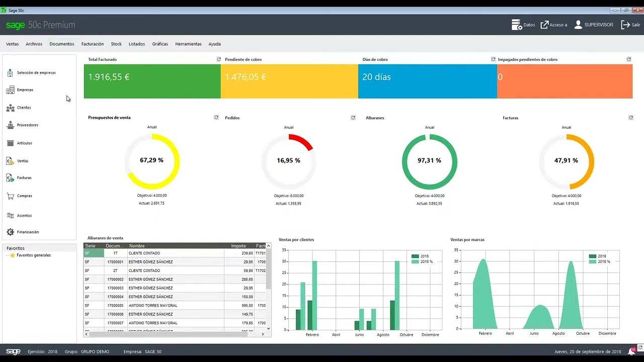
Task: Select Favoritos generales in the tree
Action: (33, 255)
